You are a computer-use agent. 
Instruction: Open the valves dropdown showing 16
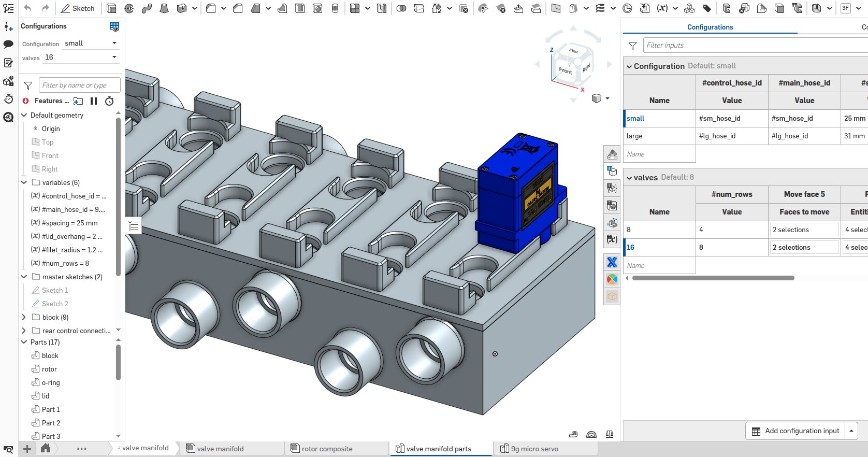click(x=81, y=58)
